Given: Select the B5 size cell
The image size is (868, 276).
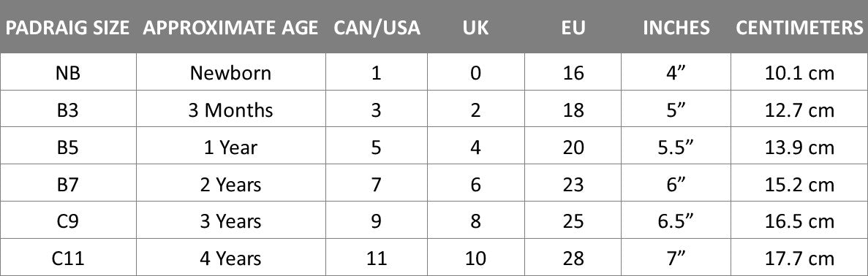Looking at the screenshot, I should (68, 147).
